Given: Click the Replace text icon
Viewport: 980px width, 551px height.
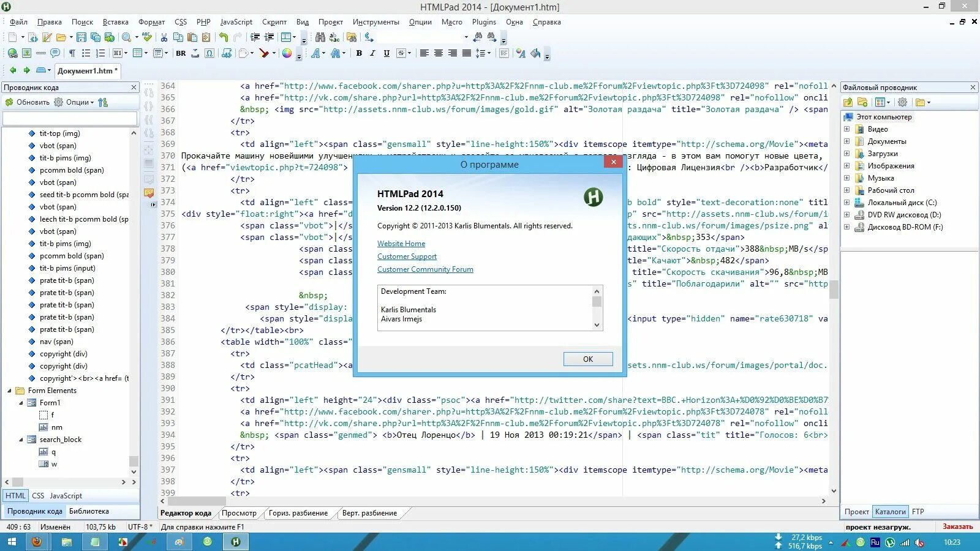Looking at the screenshot, I should 335,37.
